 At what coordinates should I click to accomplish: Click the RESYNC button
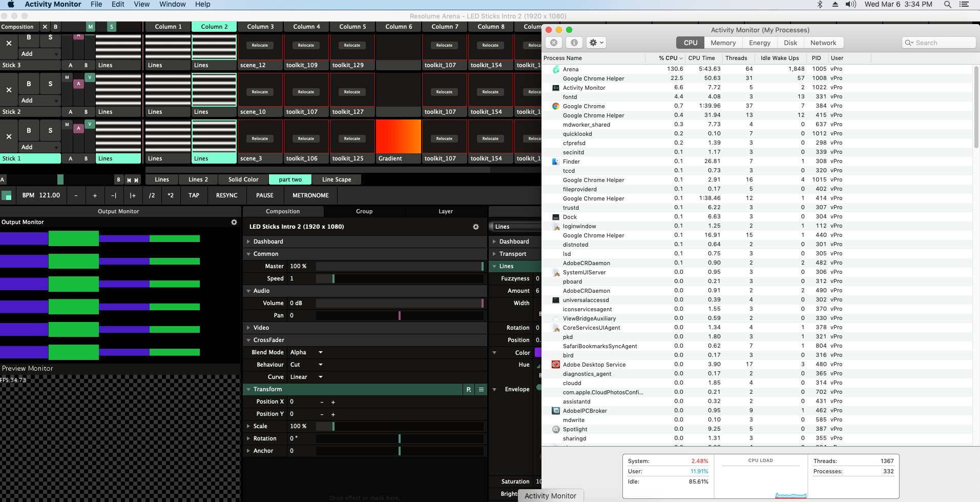[226, 195]
